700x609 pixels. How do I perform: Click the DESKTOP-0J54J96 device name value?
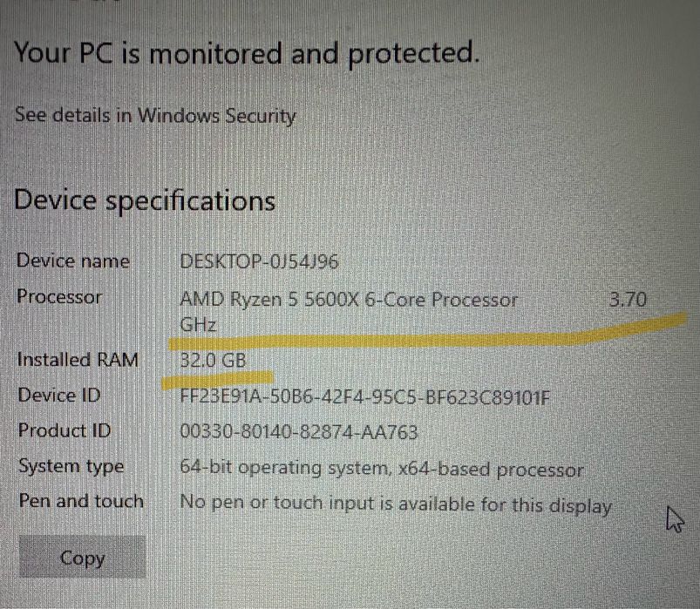click(259, 261)
